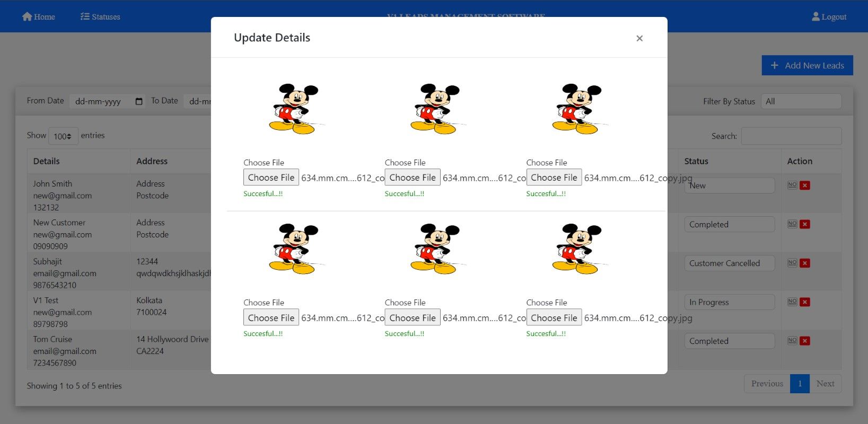Click the bottom-left Choose File button in the dialog
The image size is (868, 424).
coord(271,317)
